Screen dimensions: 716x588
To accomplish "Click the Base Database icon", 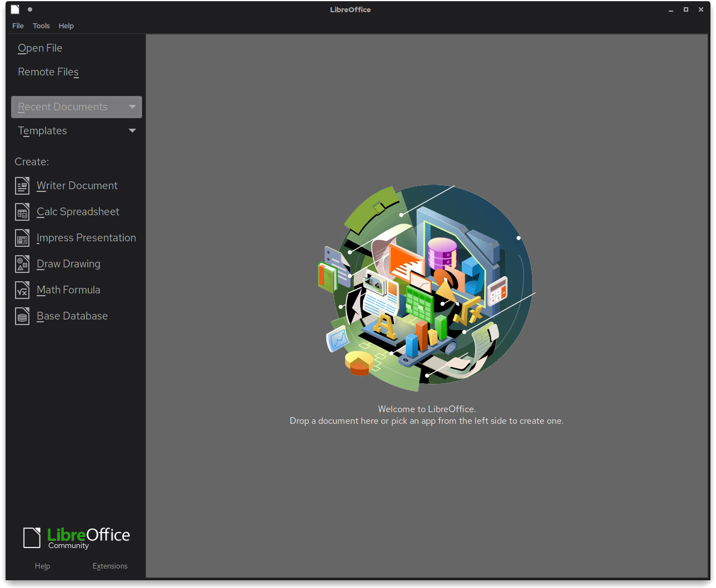I will 22,316.
